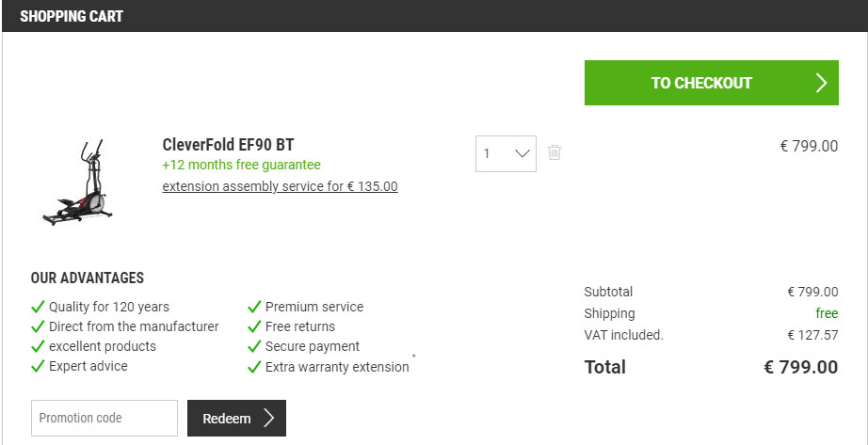The width and height of the screenshot is (868, 445).
Task: Focus the Promotion code input field
Action: pos(104,419)
